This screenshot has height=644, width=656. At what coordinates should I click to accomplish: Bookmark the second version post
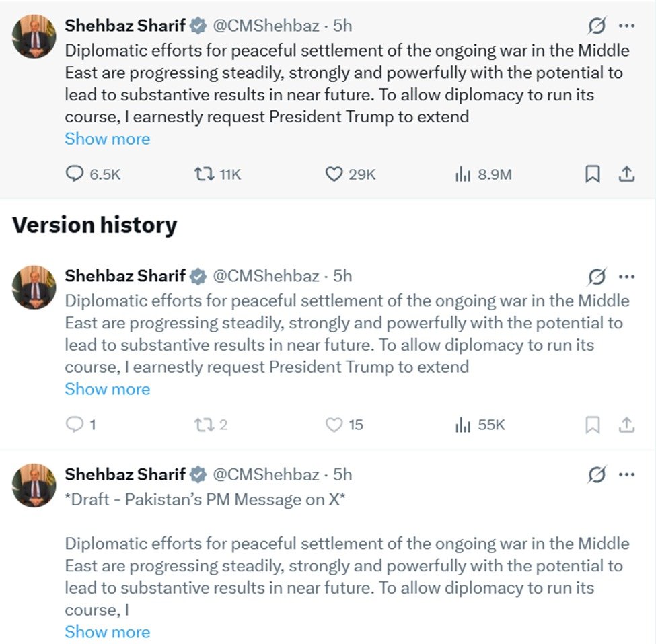pos(592,425)
